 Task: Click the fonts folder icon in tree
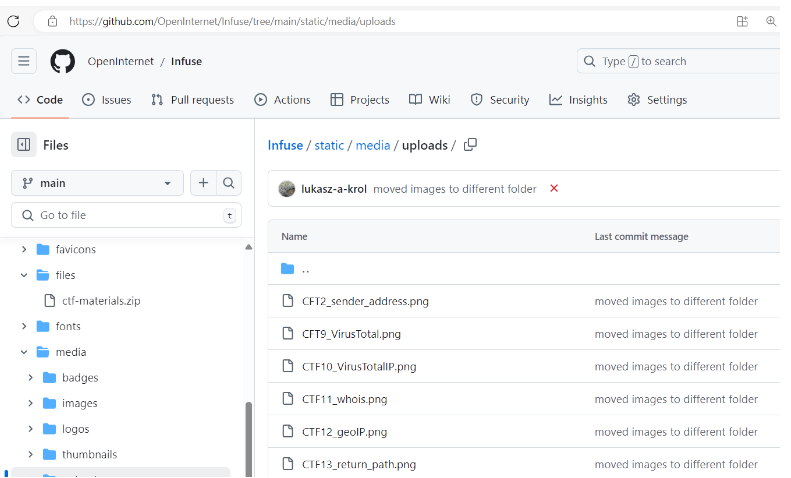point(43,326)
